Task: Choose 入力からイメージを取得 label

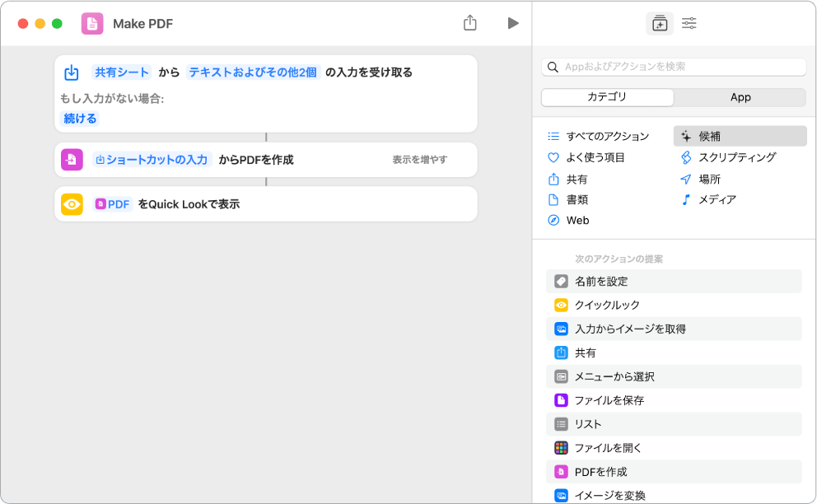Action: tap(631, 329)
